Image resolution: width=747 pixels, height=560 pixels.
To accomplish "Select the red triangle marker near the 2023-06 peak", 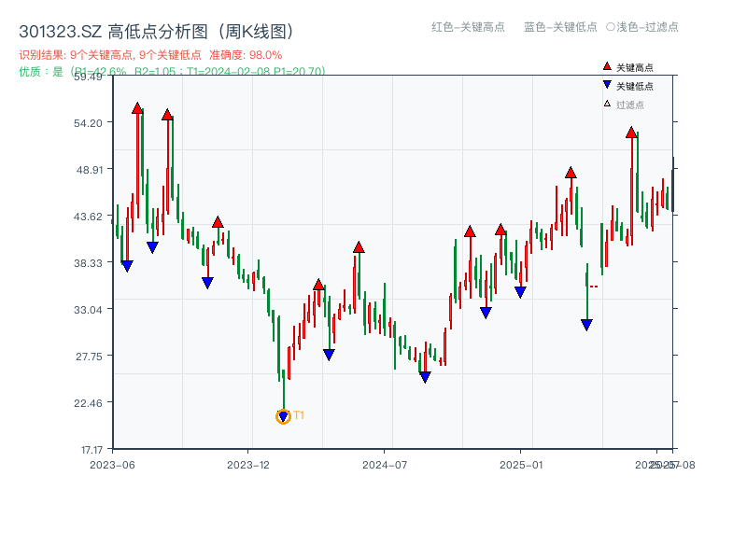I will [x=137, y=107].
